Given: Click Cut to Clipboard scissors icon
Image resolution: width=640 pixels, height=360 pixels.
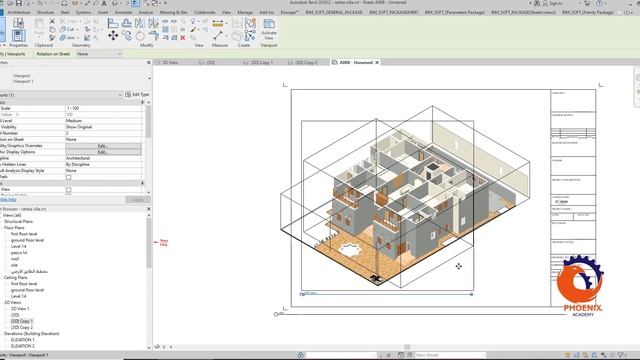Looking at the screenshot, I should pos(52,21).
